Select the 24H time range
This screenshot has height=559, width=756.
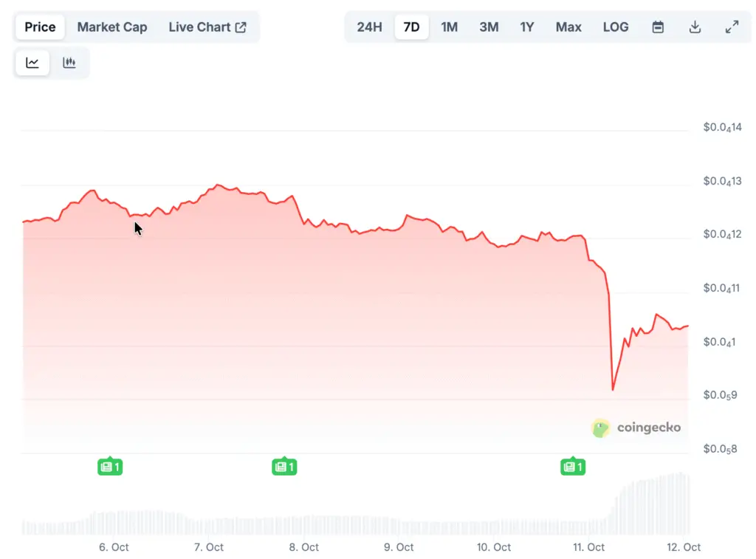click(x=369, y=27)
